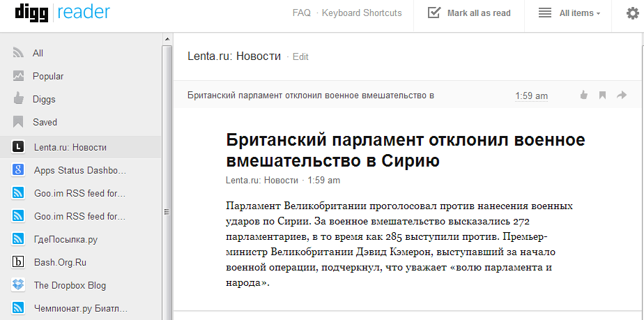Click the Popular chart icon

[18, 77]
